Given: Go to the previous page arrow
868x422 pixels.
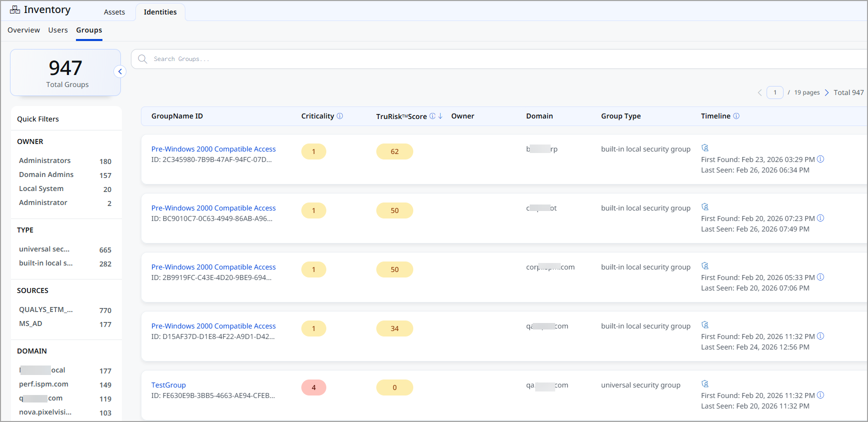Looking at the screenshot, I should (x=760, y=92).
